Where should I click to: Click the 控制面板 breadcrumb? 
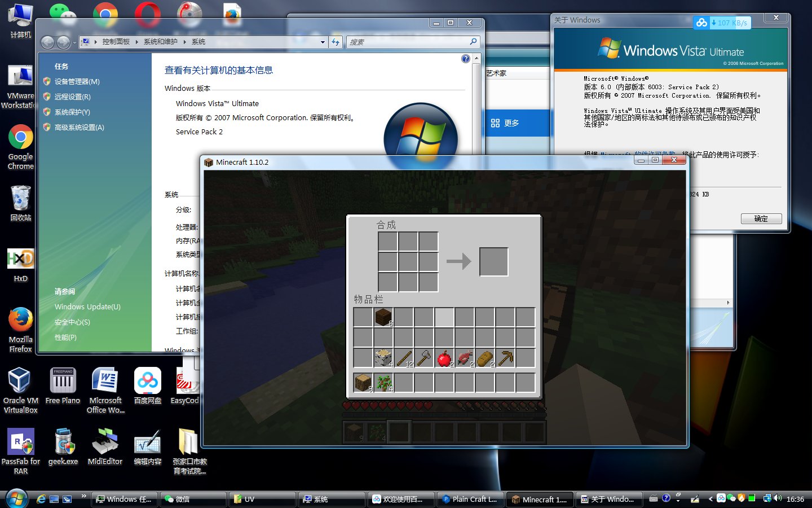pyautogui.click(x=116, y=42)
